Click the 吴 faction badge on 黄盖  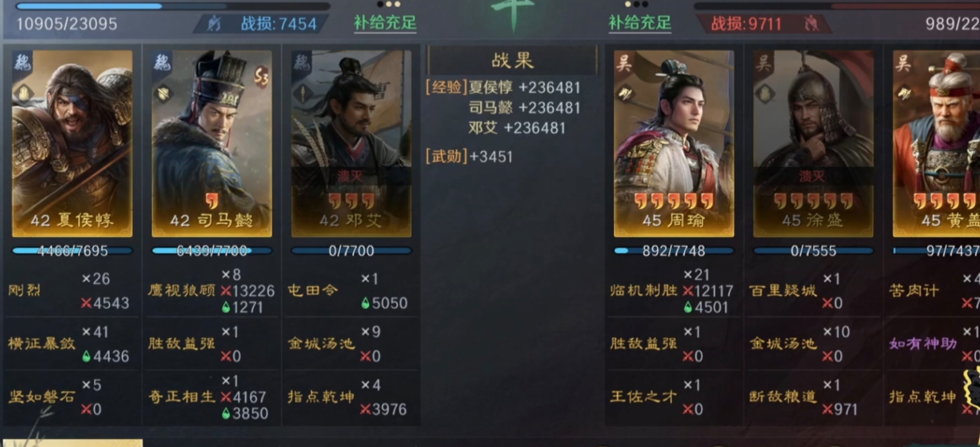point(903,62)
